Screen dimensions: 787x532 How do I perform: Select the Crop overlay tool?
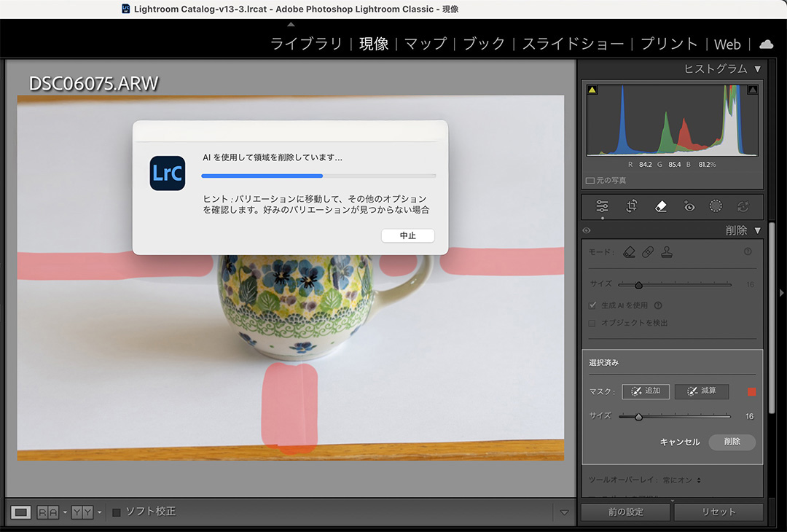(x=631, y=206)
